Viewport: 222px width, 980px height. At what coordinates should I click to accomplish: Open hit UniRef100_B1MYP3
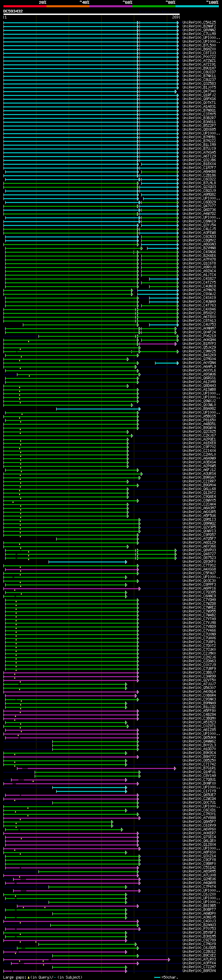(199, 343)
